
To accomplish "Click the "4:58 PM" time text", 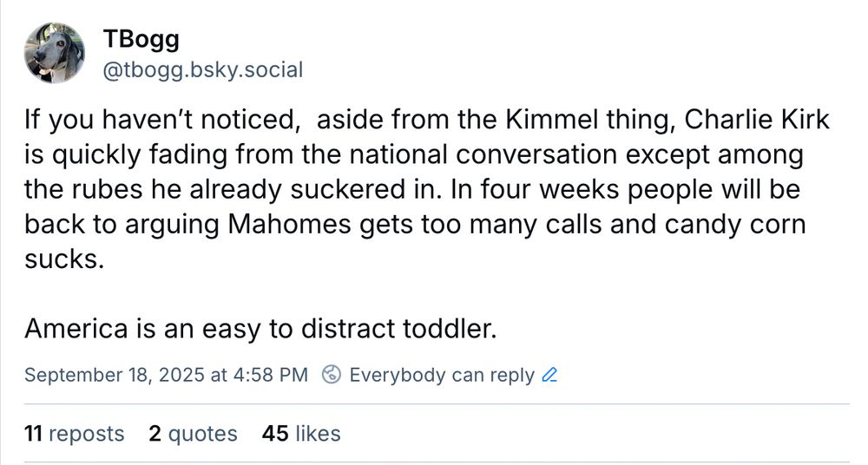I will [270, 376].
